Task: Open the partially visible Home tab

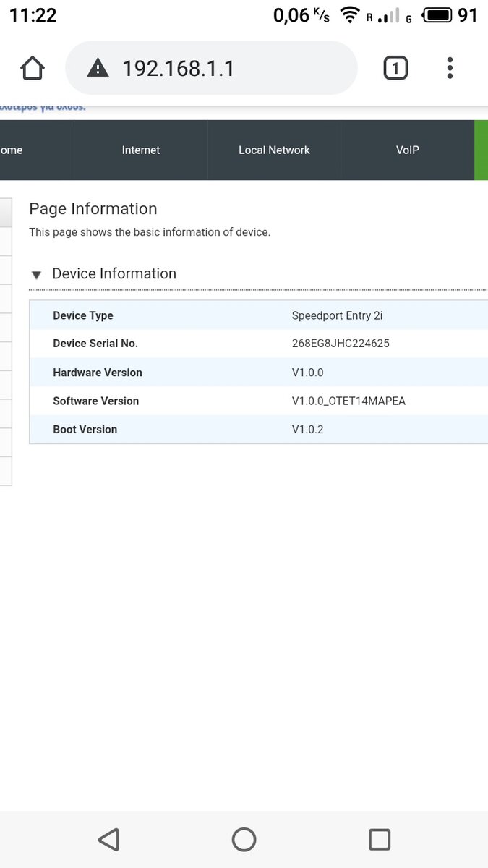Action: [x=36, y=150]
